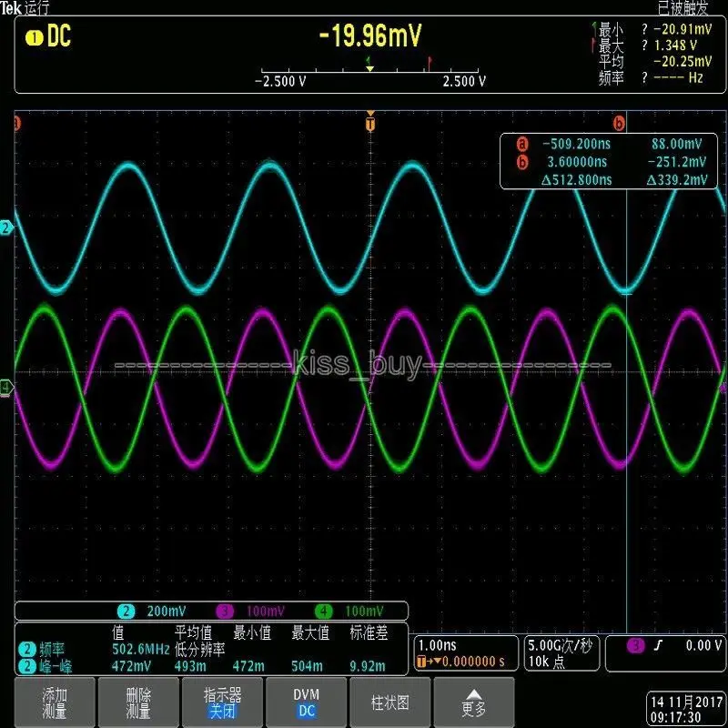Click the green minimum flag on DVM scale
Screen dimensions: 728x728
click(x=369, y=61)
